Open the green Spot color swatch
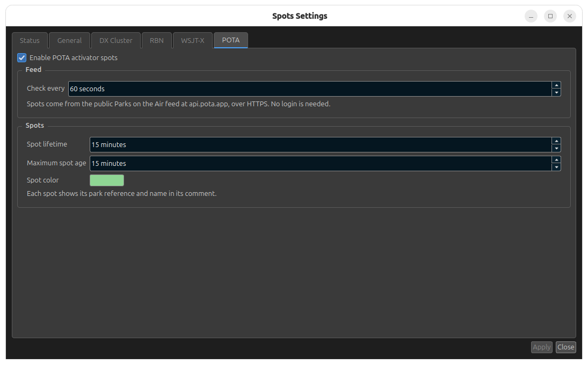 (x=107, y=180)
